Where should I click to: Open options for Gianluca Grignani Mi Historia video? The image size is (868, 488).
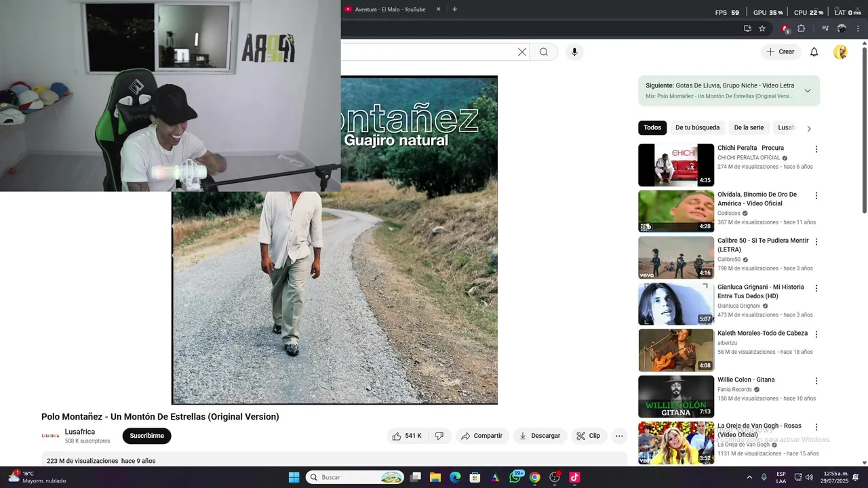[816, 288]
